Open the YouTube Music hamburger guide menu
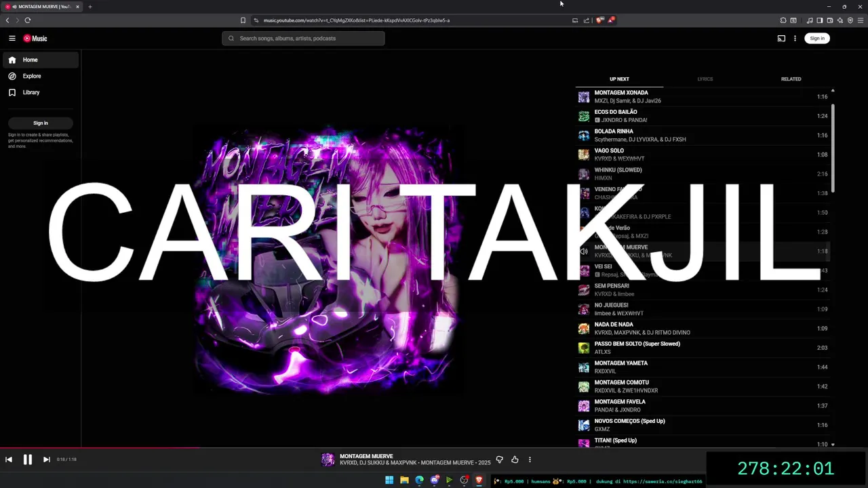This screenshot has width=868, height=488. click(12, 39)
